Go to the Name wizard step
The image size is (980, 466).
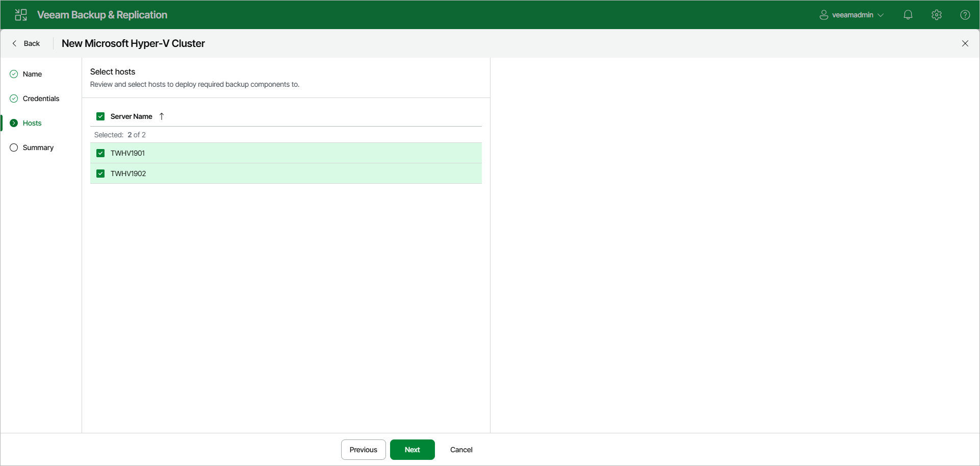click(32, 74)
